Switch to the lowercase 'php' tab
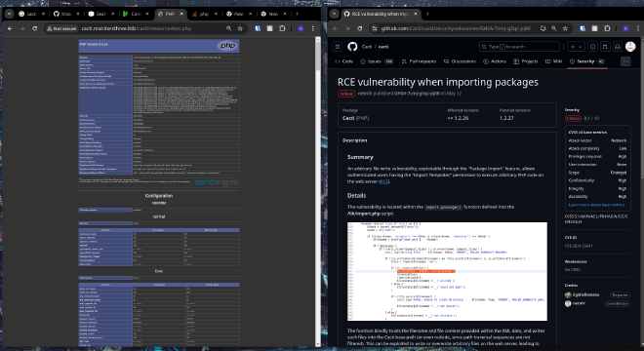Viewport: 644px width, 351px height. 204,14
